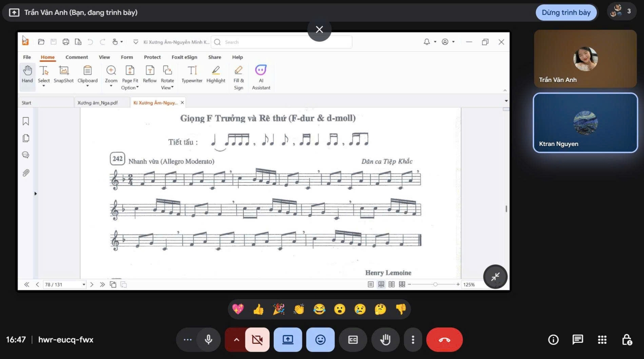Open Fill & Sign tool

coord(239,78)
